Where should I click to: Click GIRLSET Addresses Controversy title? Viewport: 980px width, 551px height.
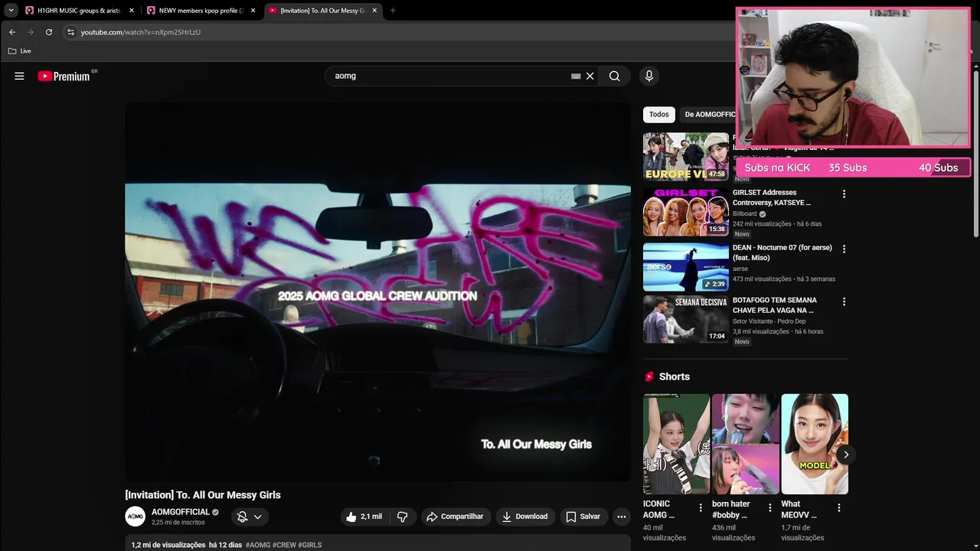(772, 197)
